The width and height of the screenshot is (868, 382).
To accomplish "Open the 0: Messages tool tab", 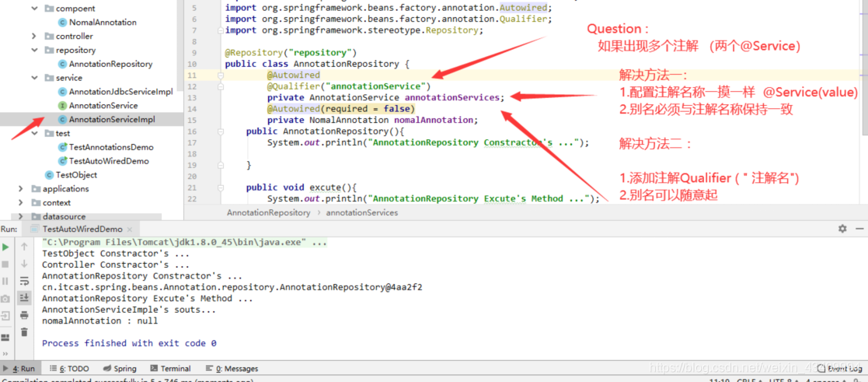I will click(x=232, y=369).
